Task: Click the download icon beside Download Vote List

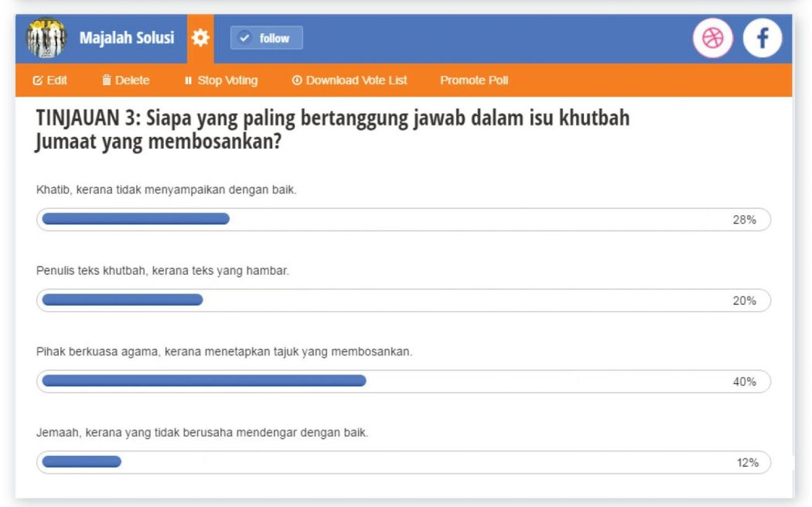Action: click(296, 81)
